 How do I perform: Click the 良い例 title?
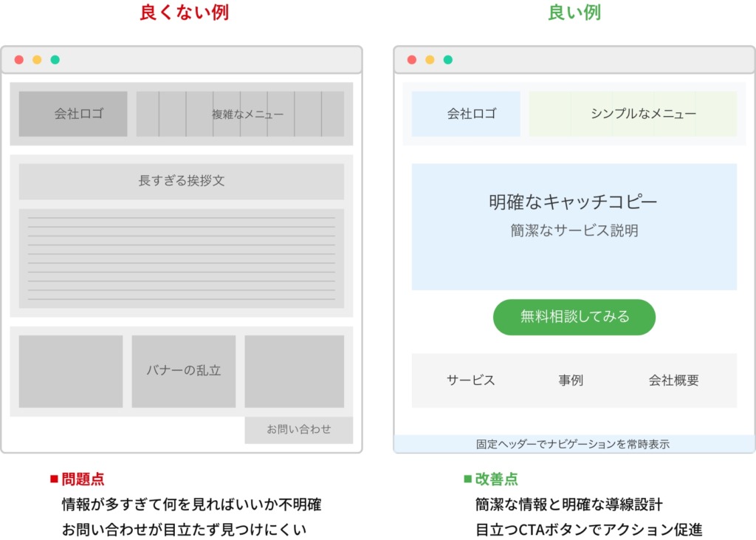pyautogui.click(x=574, y=13)
